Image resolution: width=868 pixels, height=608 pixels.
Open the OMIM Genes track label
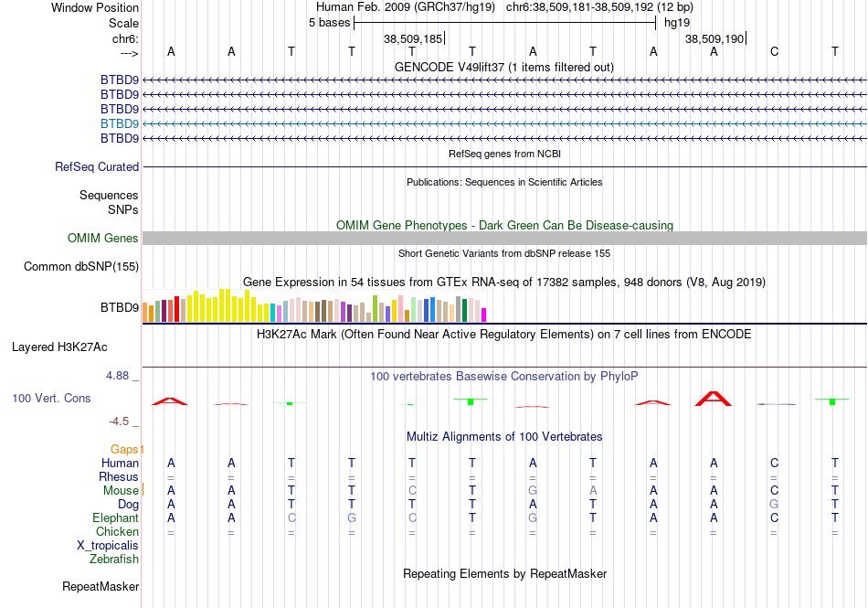tap(103, 238)
